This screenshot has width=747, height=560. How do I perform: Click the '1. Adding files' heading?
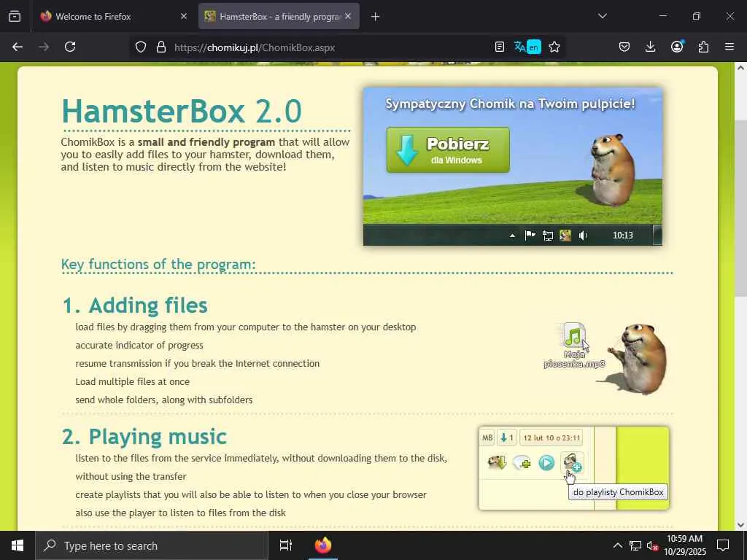(x=135, y=306)
